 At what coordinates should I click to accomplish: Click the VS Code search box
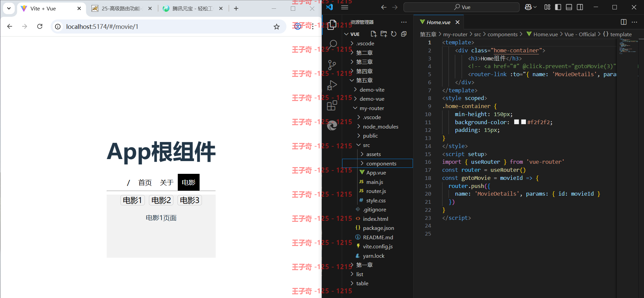click(462, 7)
